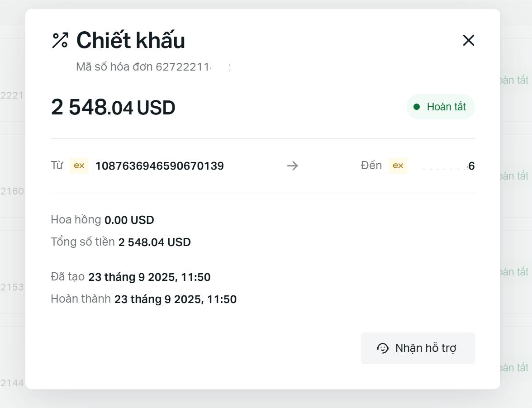The width and height of the screenshot is (532, 408).
Task: Click the arrow between source and destination accounts
Action: click(293, 166)
